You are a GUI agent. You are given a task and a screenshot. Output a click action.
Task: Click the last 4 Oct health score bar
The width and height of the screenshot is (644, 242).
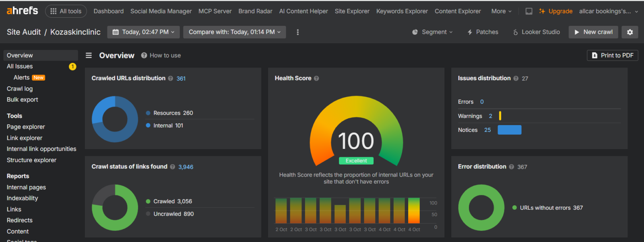click(414, 211)
